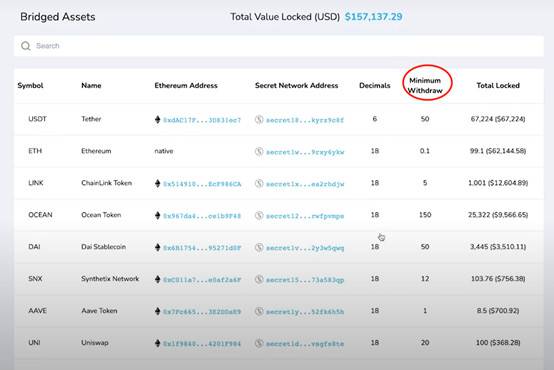Screen dimensions: 554x370
Task: Click the Name column header
Action: (91, 86)
